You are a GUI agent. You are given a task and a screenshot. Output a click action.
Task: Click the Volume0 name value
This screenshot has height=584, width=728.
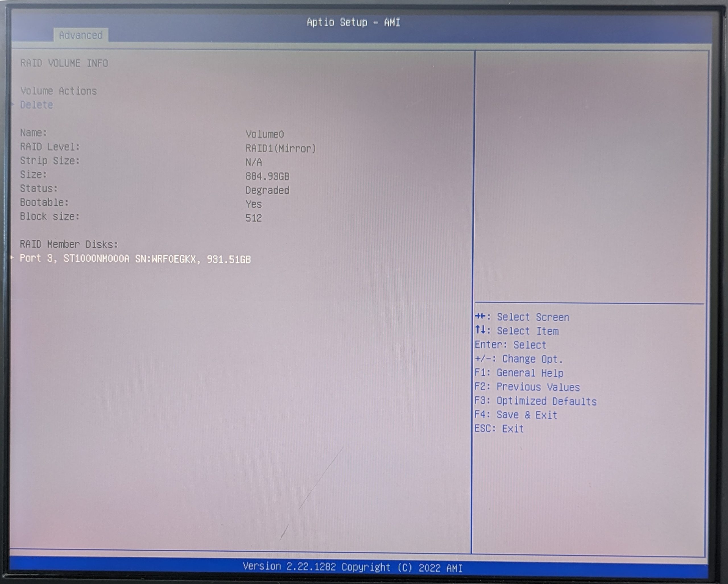(x=264, y=134)
